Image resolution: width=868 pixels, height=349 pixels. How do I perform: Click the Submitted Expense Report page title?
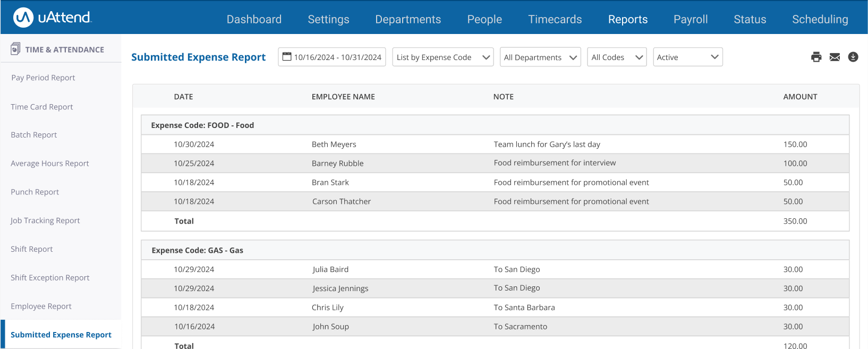pos(198,57)
